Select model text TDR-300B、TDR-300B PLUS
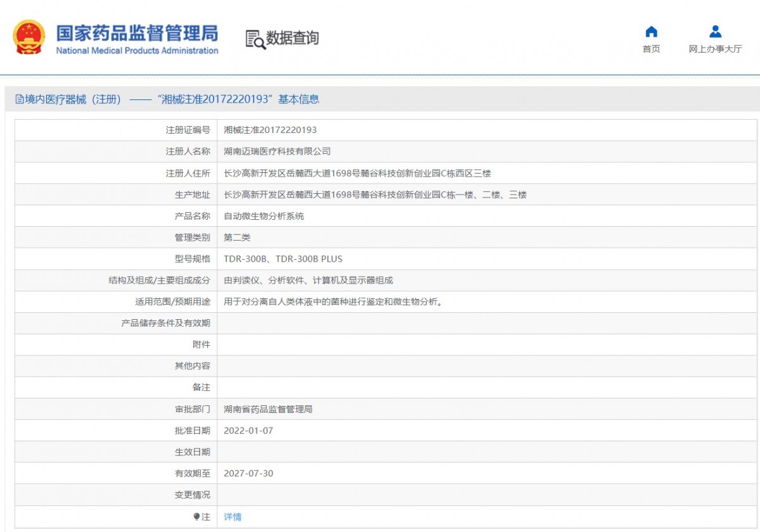760x532 pixels. tap(283, 259)
